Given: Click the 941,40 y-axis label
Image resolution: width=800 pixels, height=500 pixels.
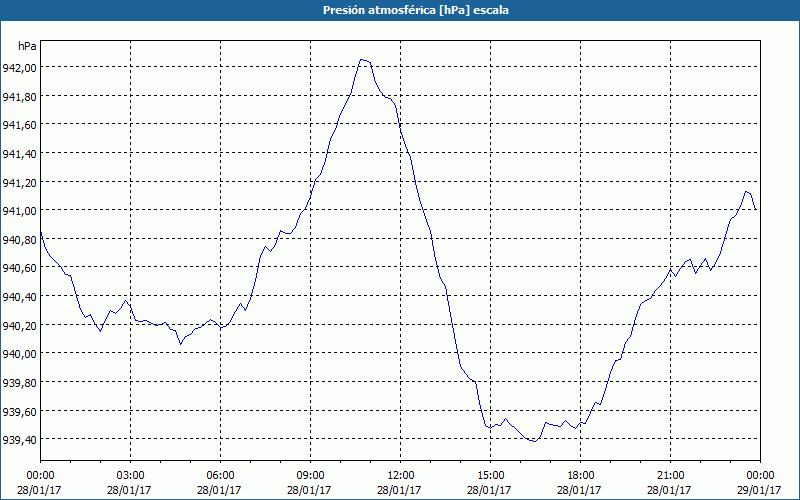Looking at the screenshot, I should (x=19, y=153).
